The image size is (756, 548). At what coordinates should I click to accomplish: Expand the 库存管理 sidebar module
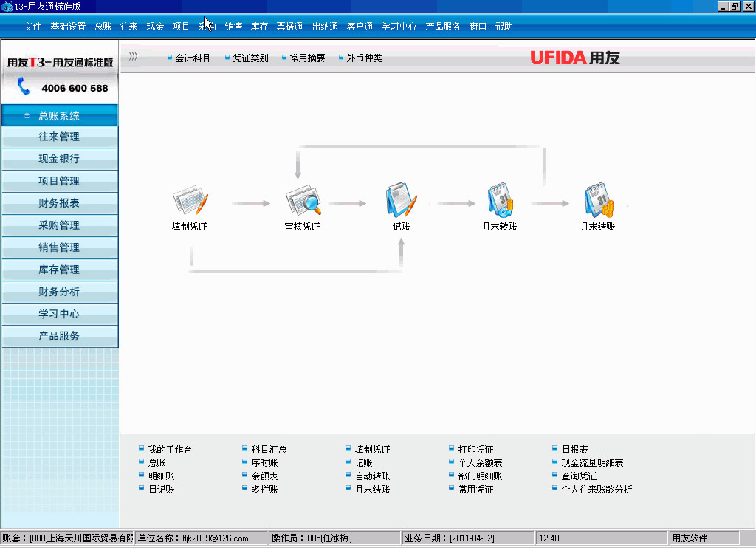point(60,270)
